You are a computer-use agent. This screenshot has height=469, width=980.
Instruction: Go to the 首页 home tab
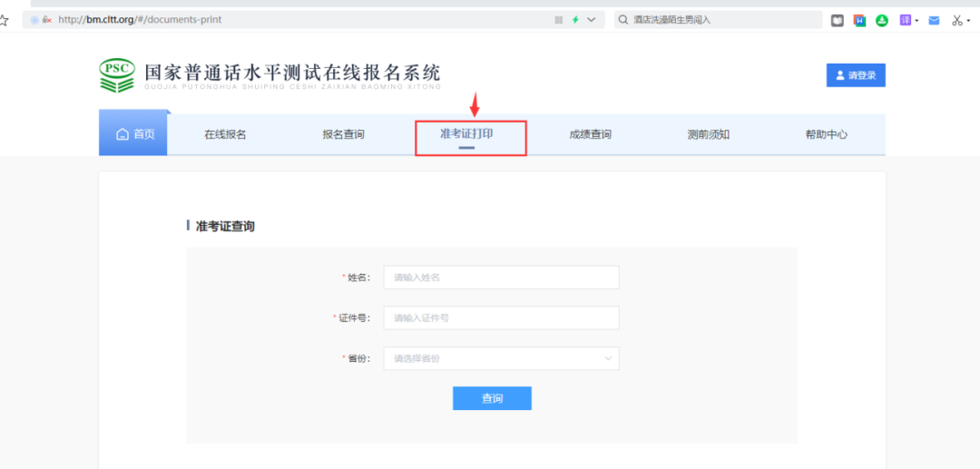coord(135,133)
